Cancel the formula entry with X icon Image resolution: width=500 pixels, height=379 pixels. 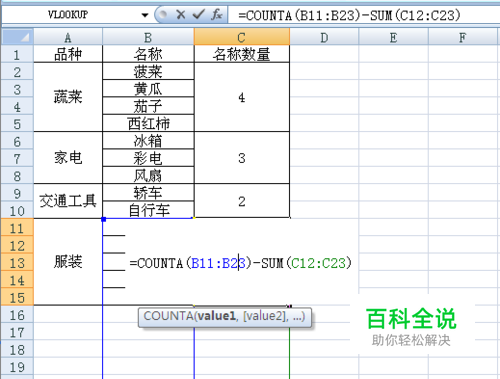tap(181, 15)
